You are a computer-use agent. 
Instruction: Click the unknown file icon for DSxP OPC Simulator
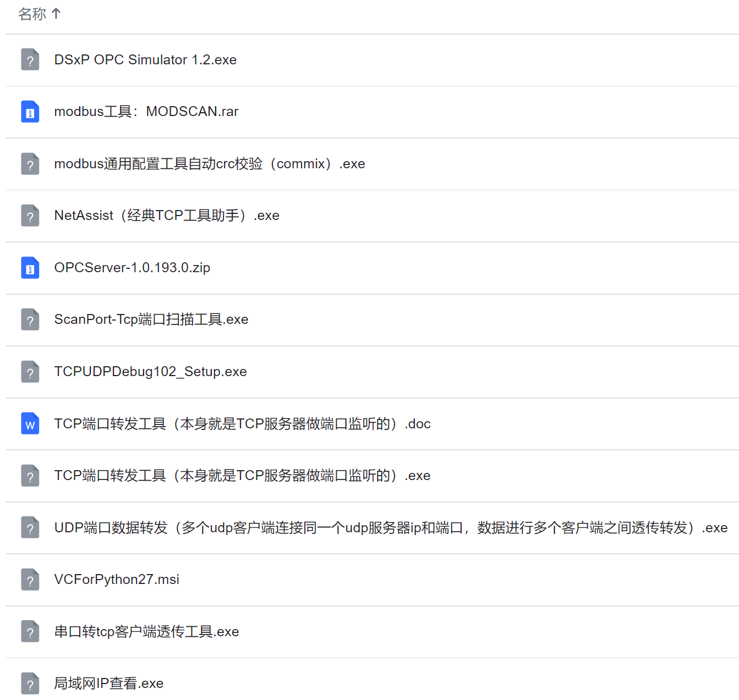pyautogui.click(x=30, y=60)
